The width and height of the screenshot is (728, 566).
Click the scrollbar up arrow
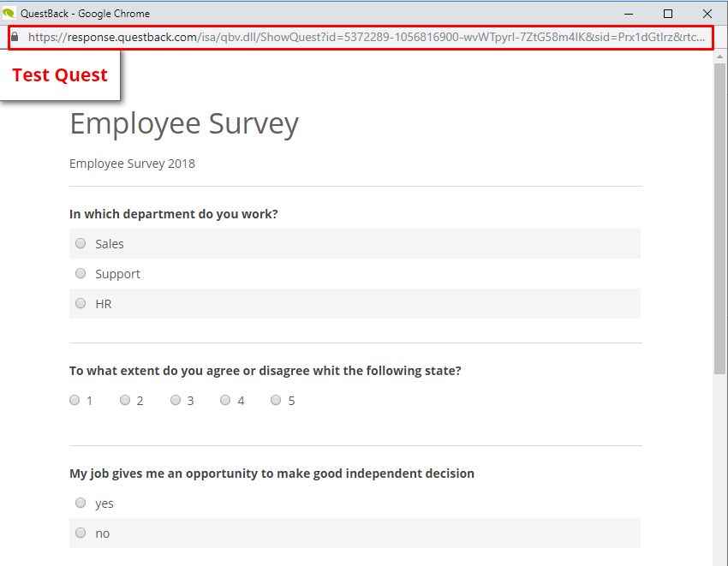click(719, 57)
